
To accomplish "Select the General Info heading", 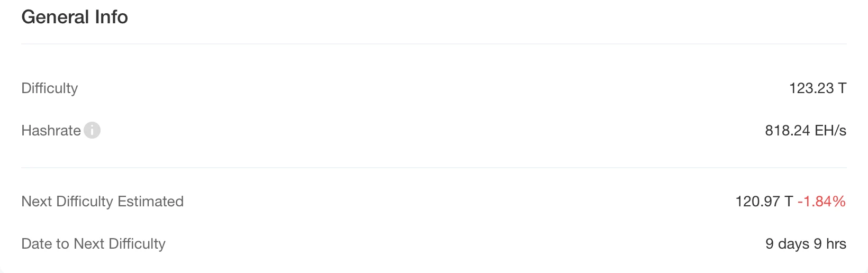I will [x=75, y=17].
